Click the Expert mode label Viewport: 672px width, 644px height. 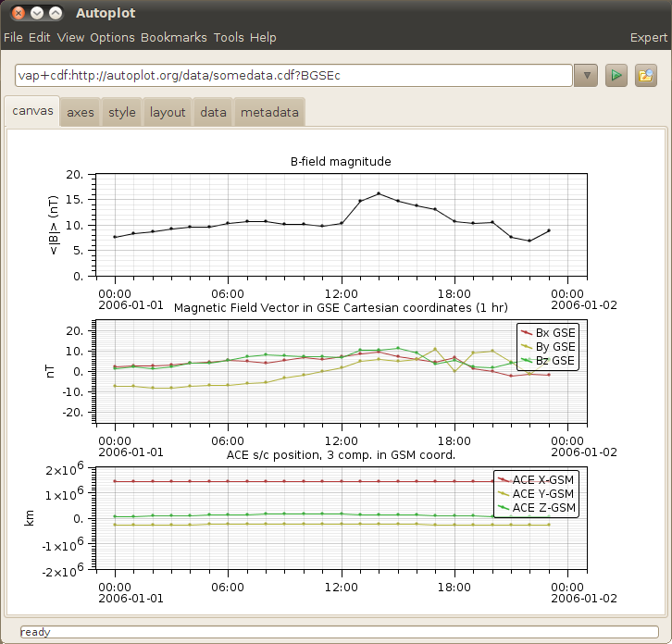[648, 38]
